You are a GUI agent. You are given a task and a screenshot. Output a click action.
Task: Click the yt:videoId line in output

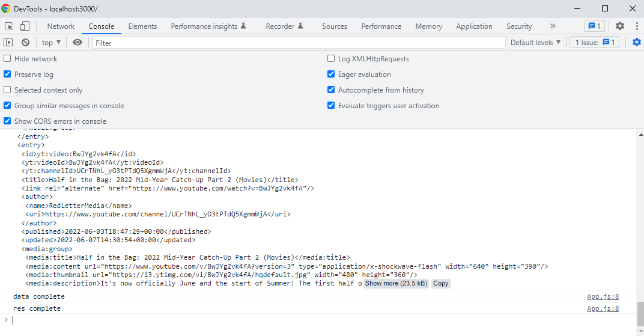point(93,163)
